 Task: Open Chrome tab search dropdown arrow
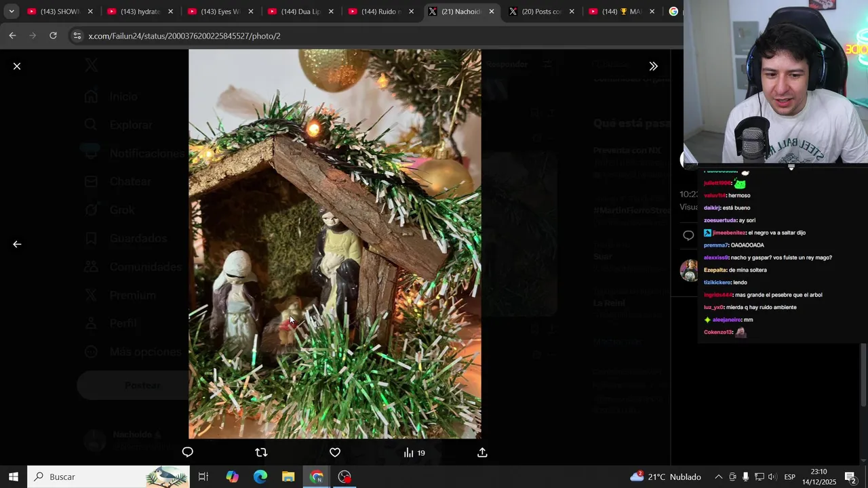coord(12,12)
